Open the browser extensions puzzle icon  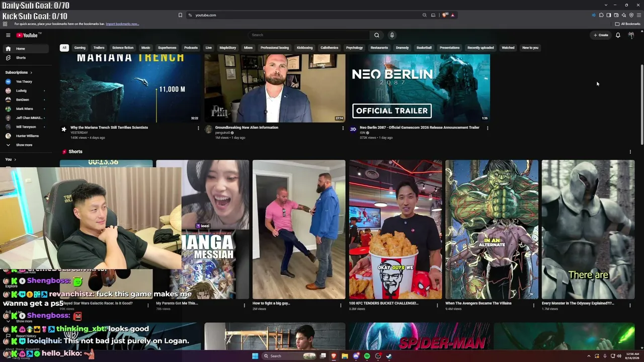pyautogui.click(x=601, y=15)
